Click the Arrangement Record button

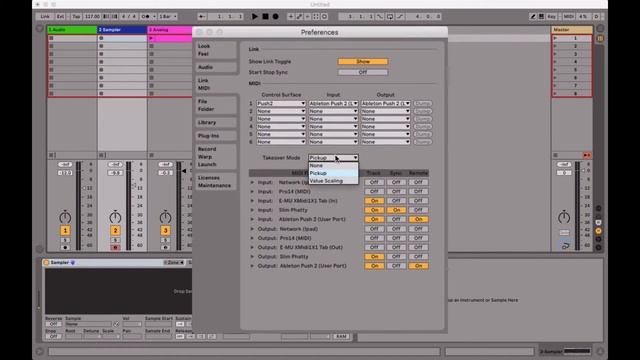click(x=276, y=16)
